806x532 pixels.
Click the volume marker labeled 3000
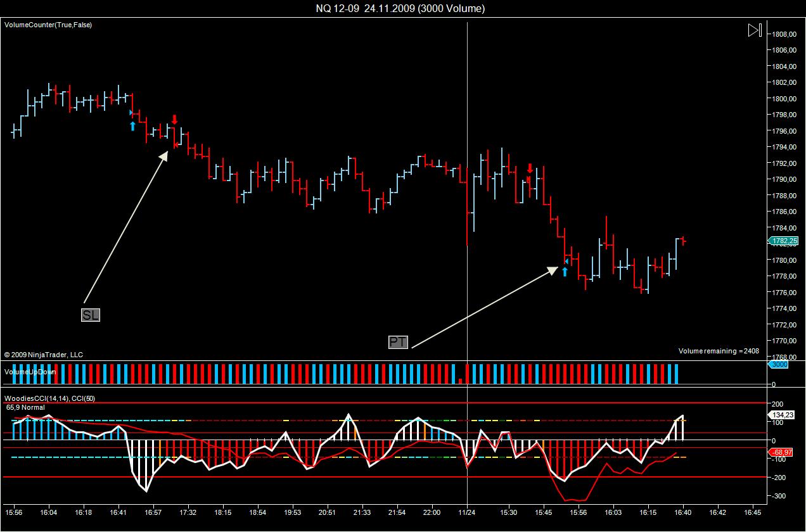[x=778, y=365]
